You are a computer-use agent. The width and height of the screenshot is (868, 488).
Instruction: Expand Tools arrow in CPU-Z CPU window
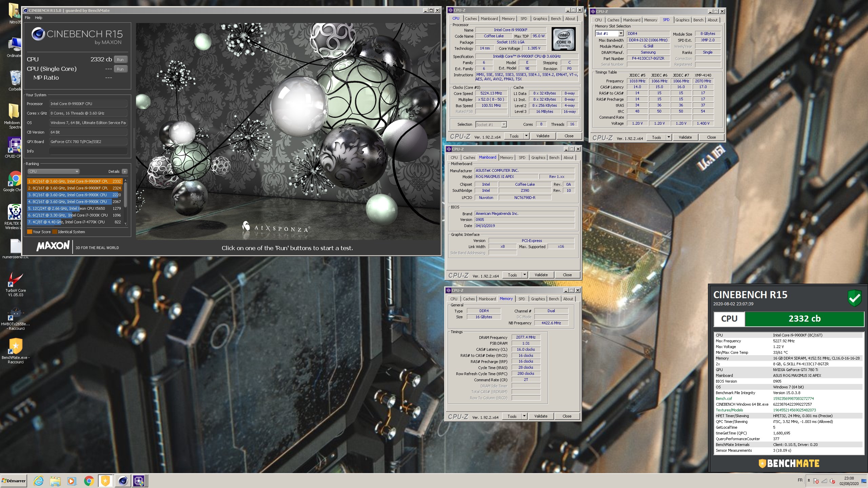tap(527, 136)
